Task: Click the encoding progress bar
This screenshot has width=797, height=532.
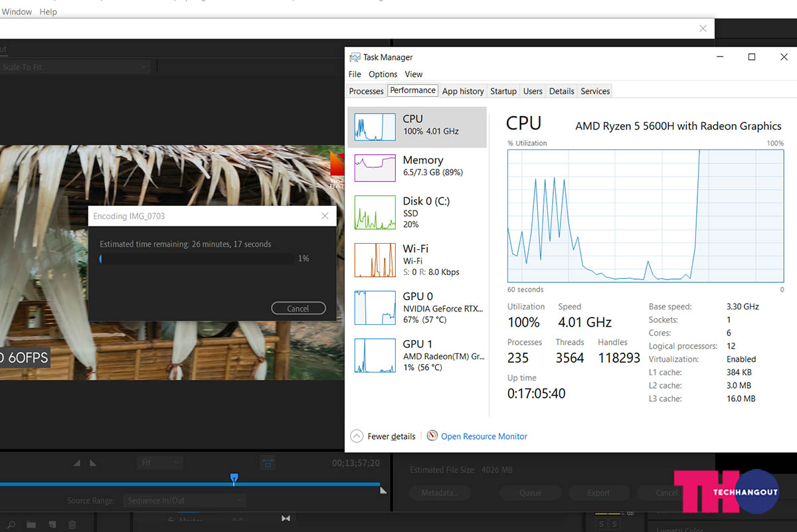Action: (197, 258)
